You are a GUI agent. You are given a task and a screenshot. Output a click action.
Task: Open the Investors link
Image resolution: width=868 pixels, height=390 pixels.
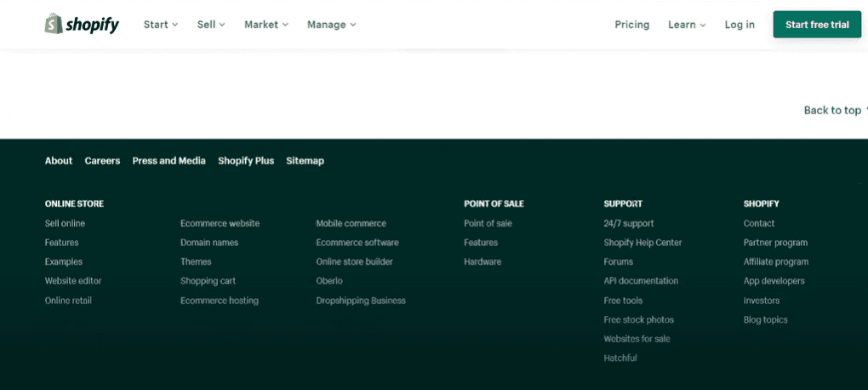761,301
